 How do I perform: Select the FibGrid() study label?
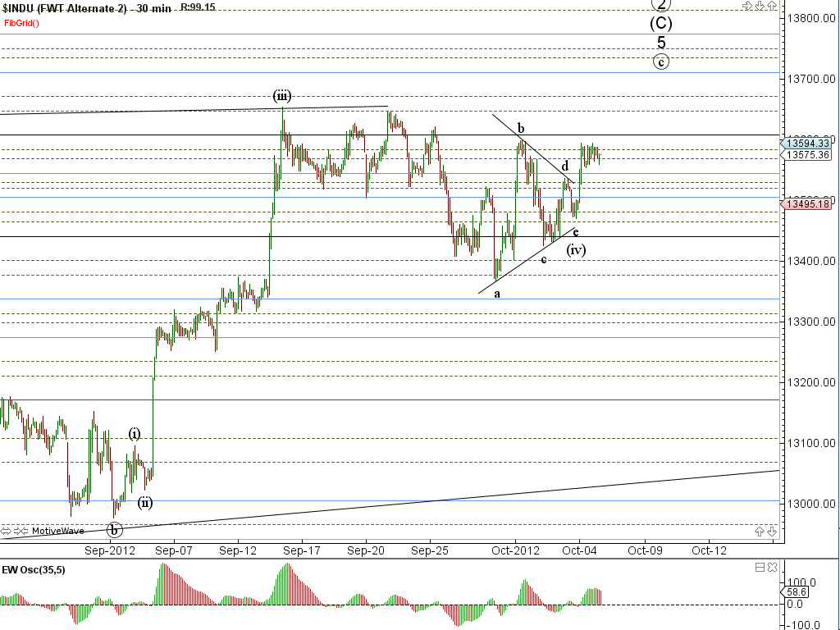coord(21,22)
